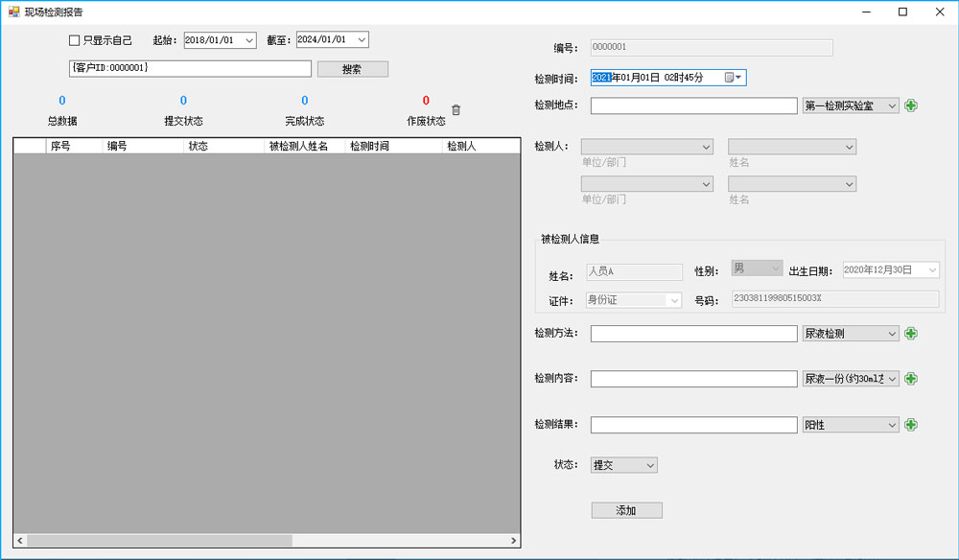The image size is (959, 560).
Task: Open the calendar picker in 检测时间
Action: pos(734,78)
